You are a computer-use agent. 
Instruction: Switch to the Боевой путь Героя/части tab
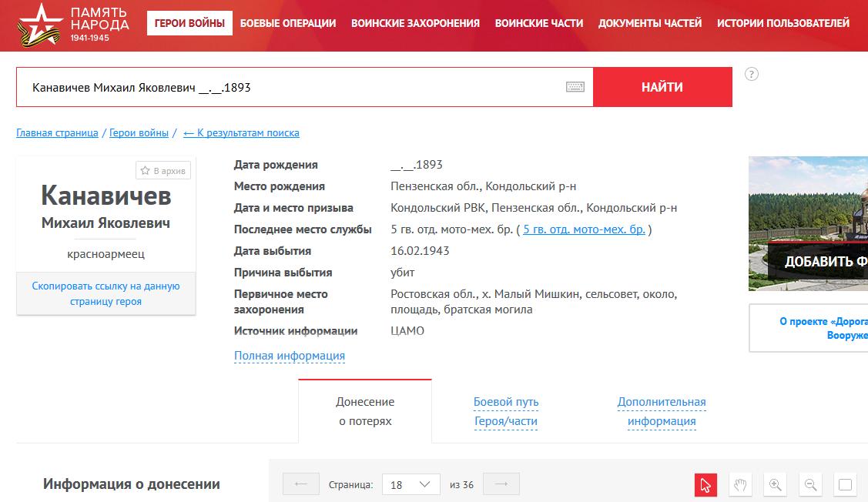coord(506,411)
